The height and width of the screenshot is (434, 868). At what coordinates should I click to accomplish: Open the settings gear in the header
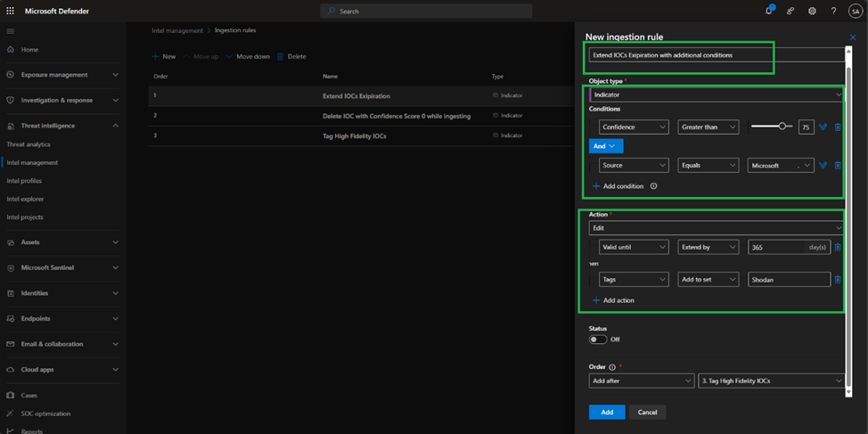pyautogui.click(x=812, y=11)
